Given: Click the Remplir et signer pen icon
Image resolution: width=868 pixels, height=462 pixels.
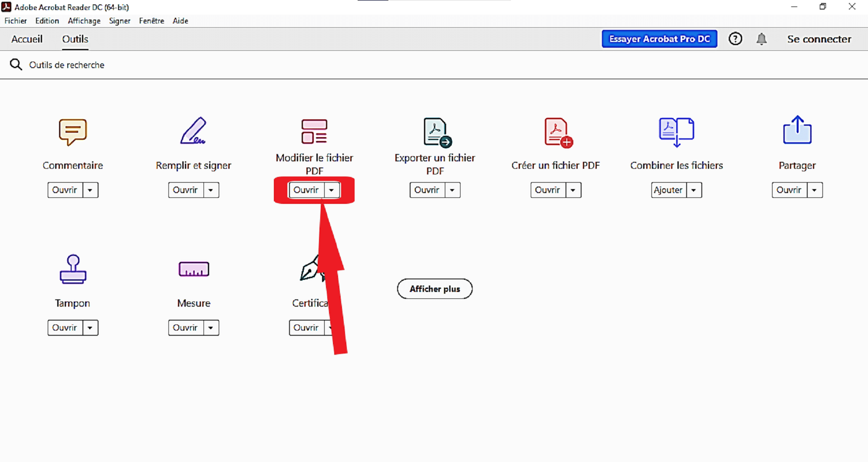Looking at the screenshot, I should click(193, 131).
